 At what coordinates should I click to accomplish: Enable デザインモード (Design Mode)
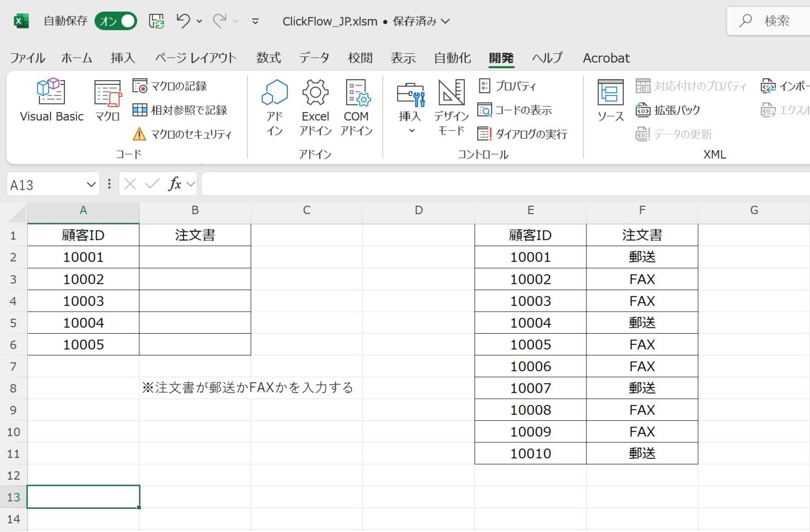(450, 105)
